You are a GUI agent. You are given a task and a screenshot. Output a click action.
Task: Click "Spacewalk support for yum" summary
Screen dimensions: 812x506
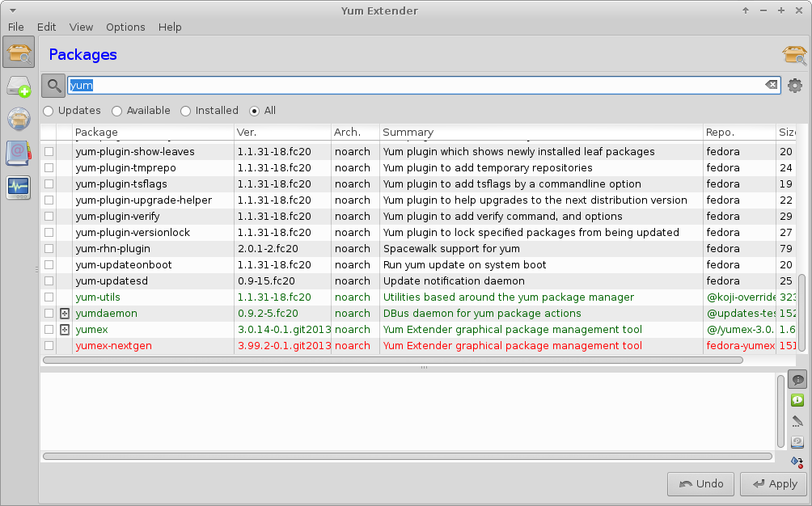coord(451,248)
